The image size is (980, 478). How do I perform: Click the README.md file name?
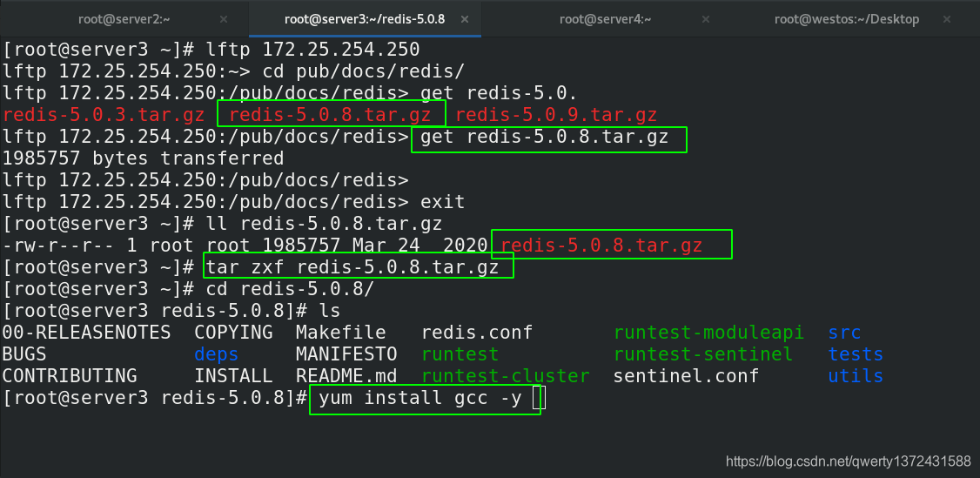pyautogui.click(x=346, y=376)
